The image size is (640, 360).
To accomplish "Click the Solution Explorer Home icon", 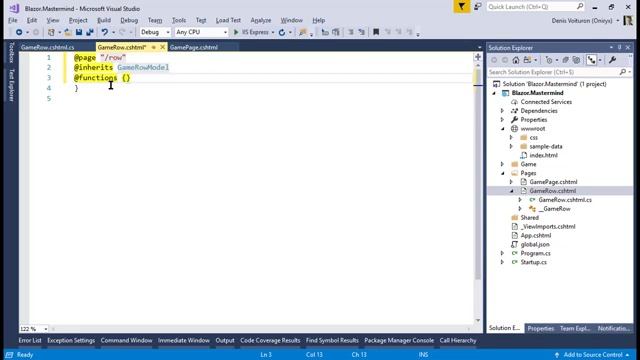I will [x=516, y=60].
